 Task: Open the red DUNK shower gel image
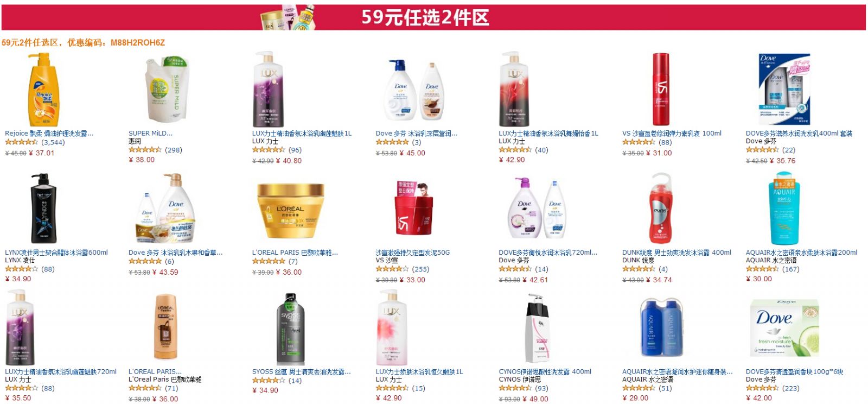click(x=660, y=208)
